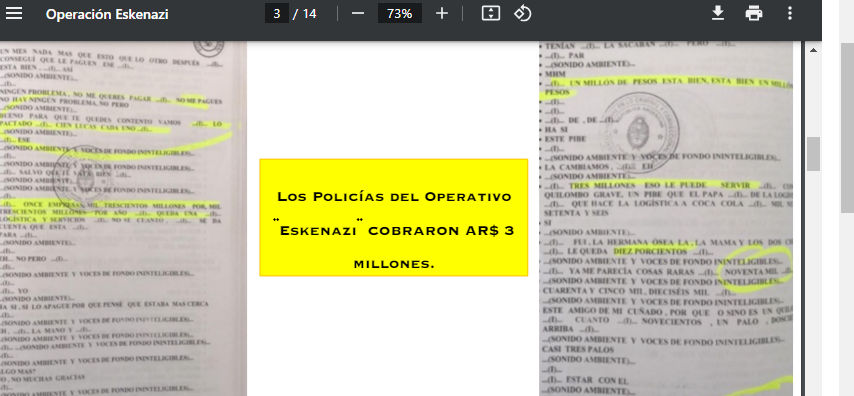Open the more actions three-dot menu
The height and width of the screenshot is (396, 854).
[x=790, y=14]
